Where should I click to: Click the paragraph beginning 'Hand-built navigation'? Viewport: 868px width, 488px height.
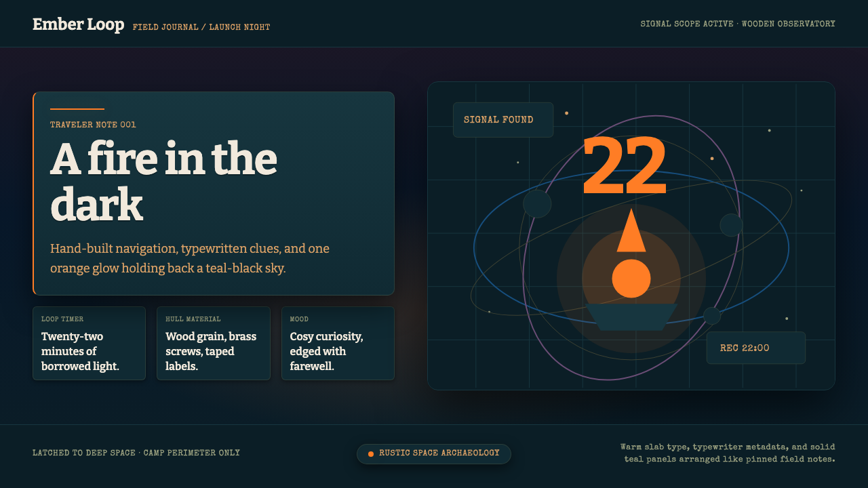[190, 258]
